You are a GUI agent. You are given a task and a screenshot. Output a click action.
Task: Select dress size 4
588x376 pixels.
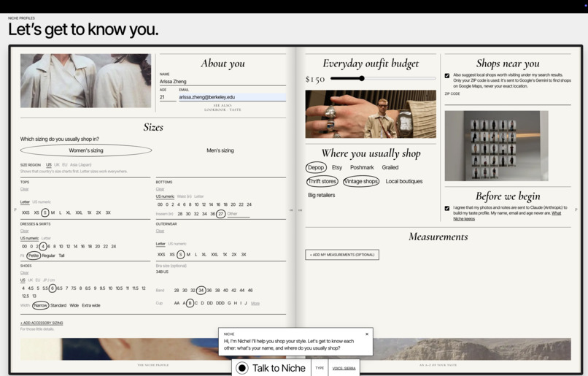43,246
